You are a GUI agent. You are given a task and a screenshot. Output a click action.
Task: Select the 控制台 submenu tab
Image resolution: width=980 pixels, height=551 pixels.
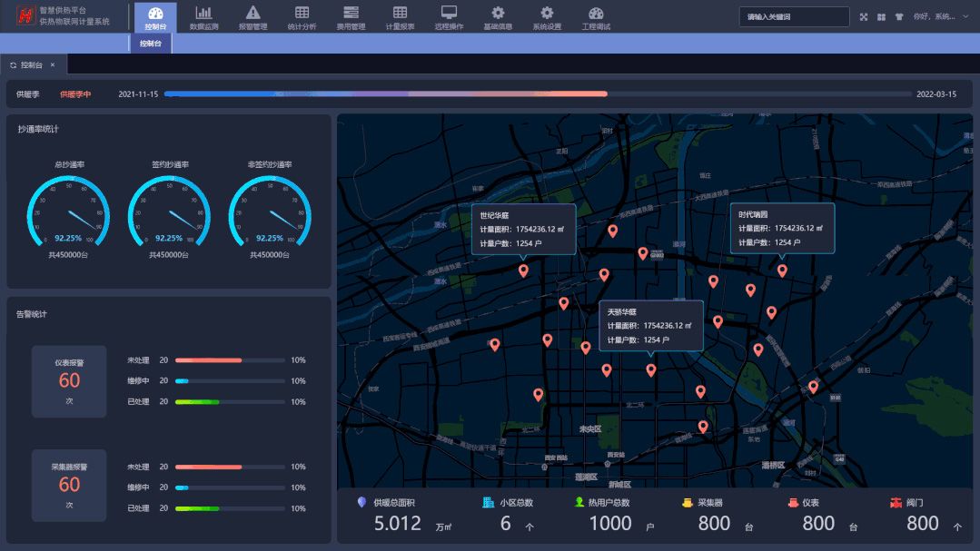coord(151,44)
